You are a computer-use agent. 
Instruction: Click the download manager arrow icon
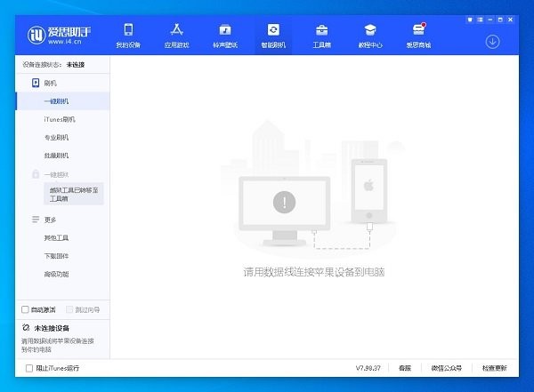pyautogui.click(x=492, y=41)
